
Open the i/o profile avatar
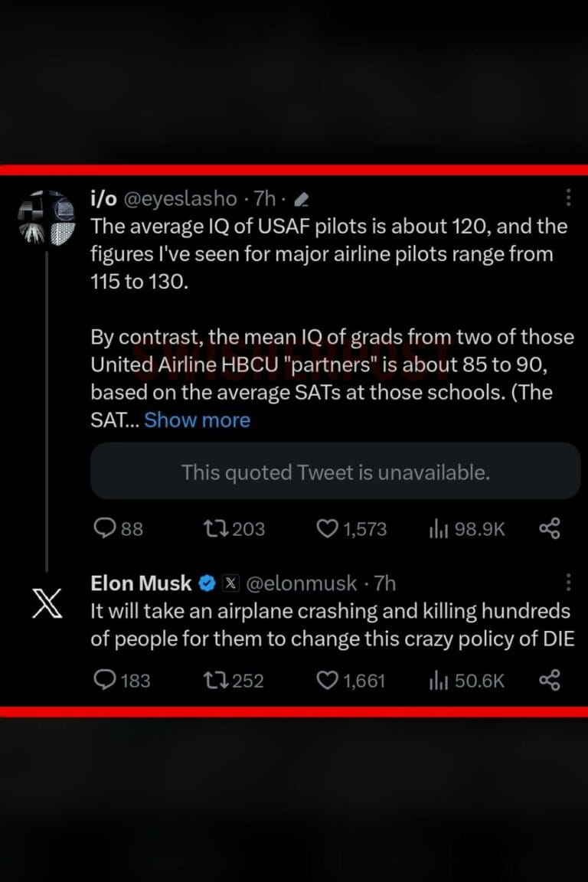pyautogui.click(x=46, y=217)
